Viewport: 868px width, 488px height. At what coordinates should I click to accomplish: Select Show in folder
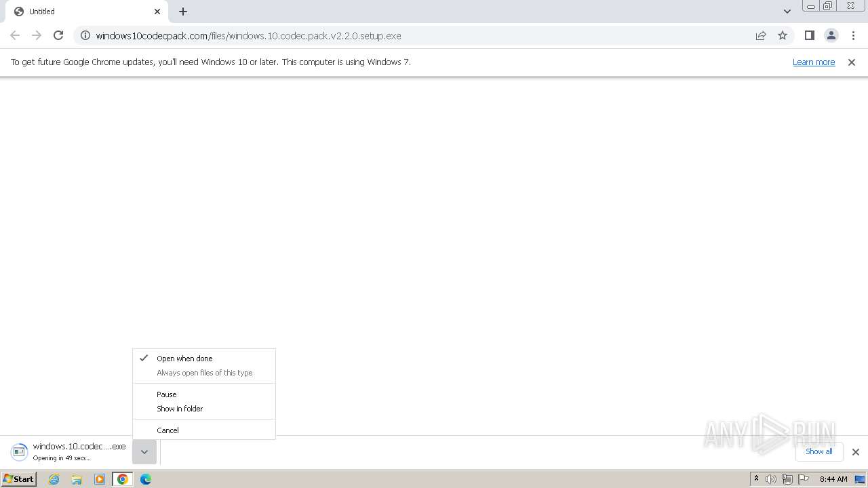tap(204, 409)
